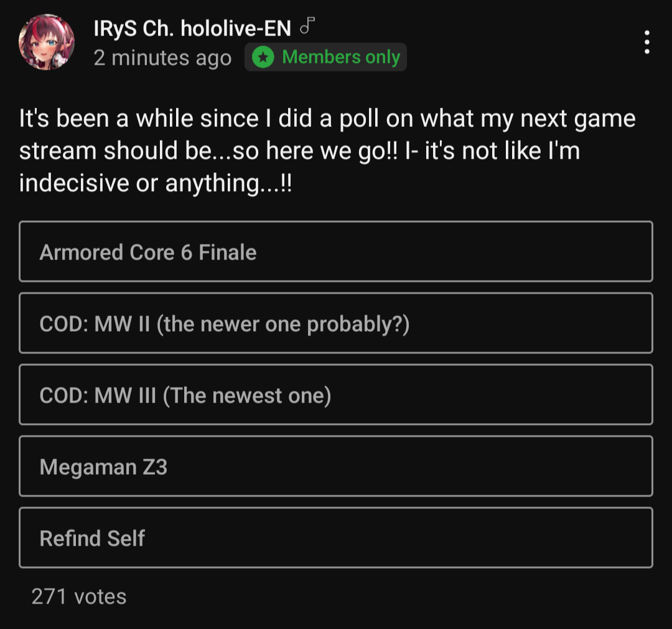Image resolution: width=672 pixels, height=629 pixels.
Task: Click the post text starting 'It's been a while'
Action: (327, 118)
